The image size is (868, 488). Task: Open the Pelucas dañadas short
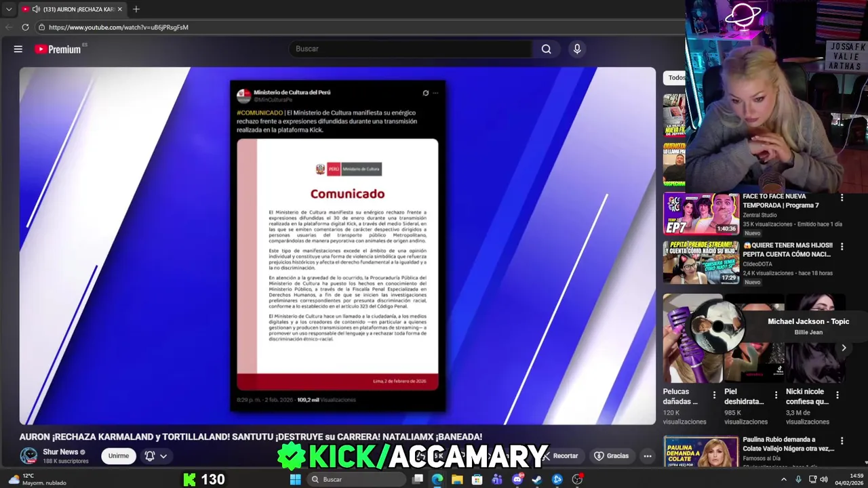[x=680, y=396]
